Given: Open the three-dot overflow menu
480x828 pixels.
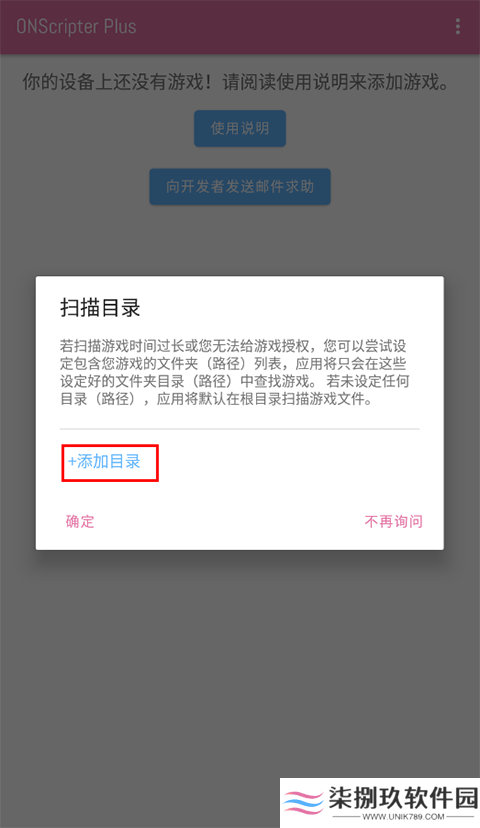Looking at the screenshot, I should [457, 26].
